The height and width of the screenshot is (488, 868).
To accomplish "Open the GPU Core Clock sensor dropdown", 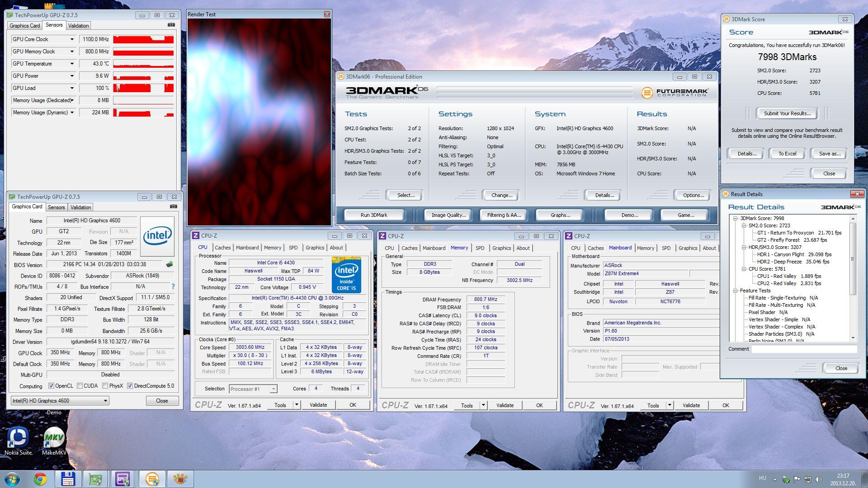I will click(x=71, y=39).
